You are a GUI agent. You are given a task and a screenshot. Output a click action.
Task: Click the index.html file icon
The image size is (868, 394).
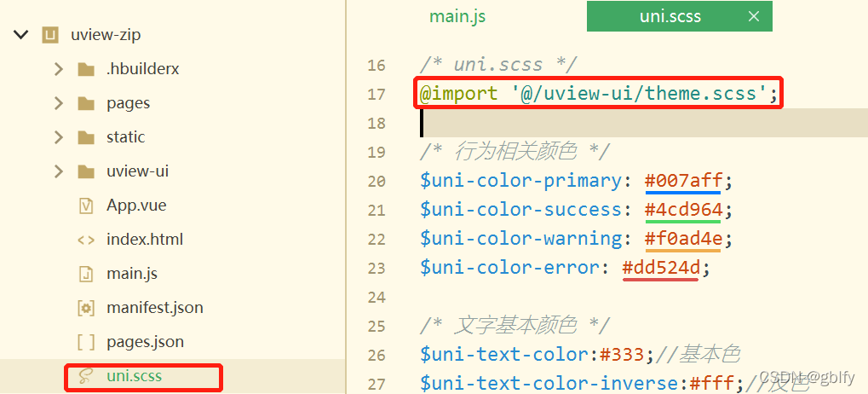coord(86,240)
